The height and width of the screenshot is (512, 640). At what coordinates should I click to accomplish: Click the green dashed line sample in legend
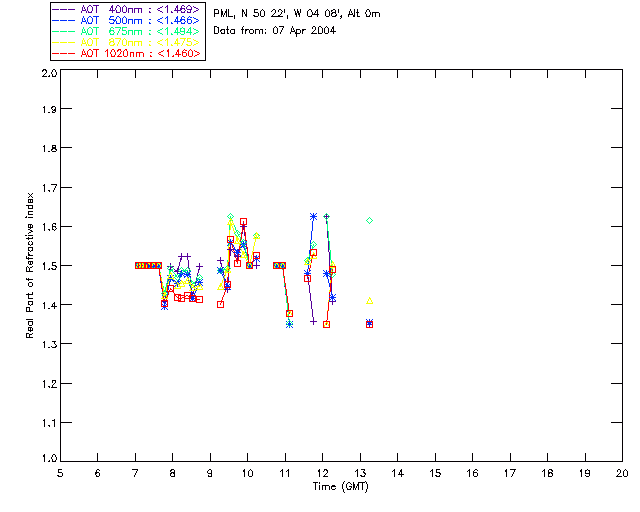[x=64, y=31]
